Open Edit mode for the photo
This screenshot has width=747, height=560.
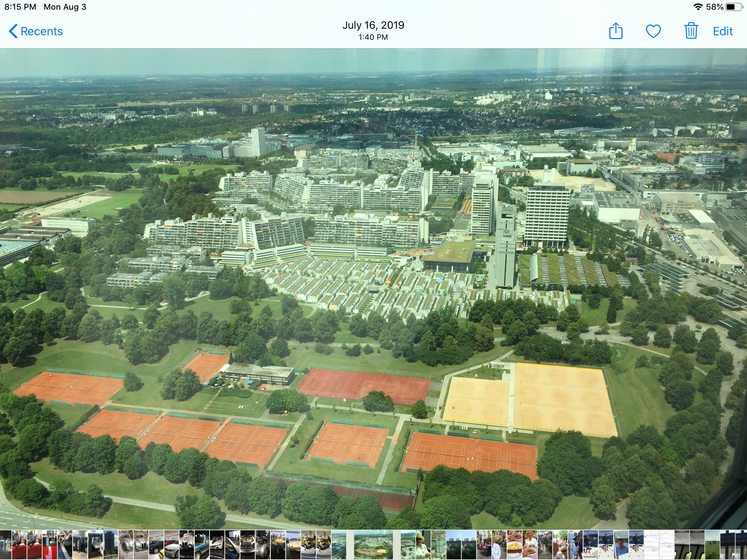pos(723,31)
